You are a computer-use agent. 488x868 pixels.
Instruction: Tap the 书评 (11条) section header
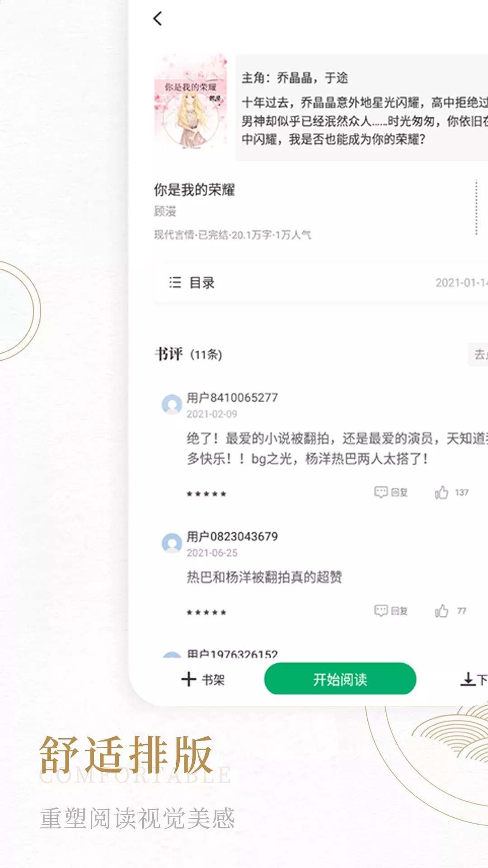[x=188, y=354]
